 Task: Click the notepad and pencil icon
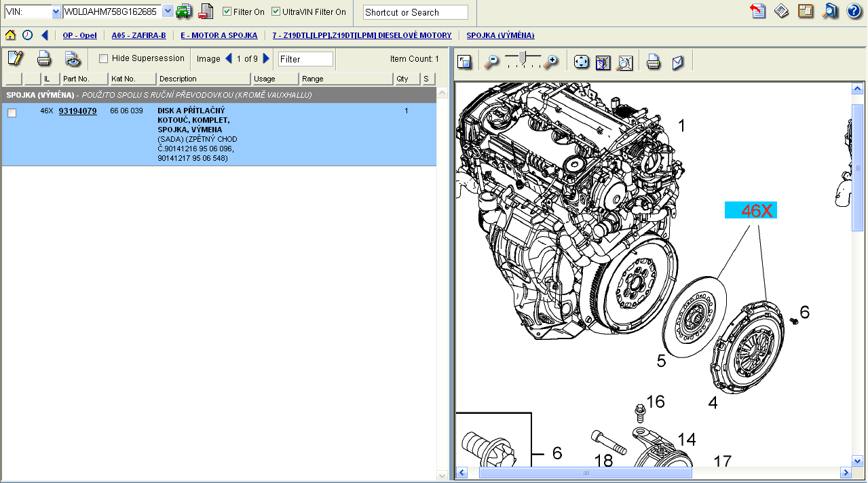pos(15,58)
